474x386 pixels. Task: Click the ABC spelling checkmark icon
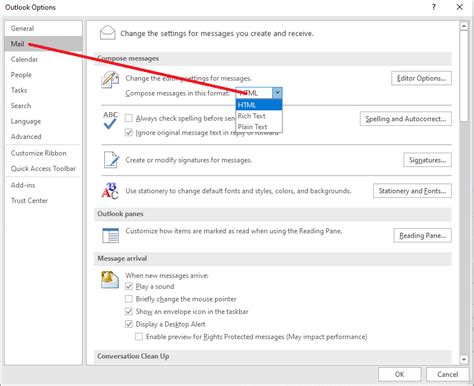point(110,120)
